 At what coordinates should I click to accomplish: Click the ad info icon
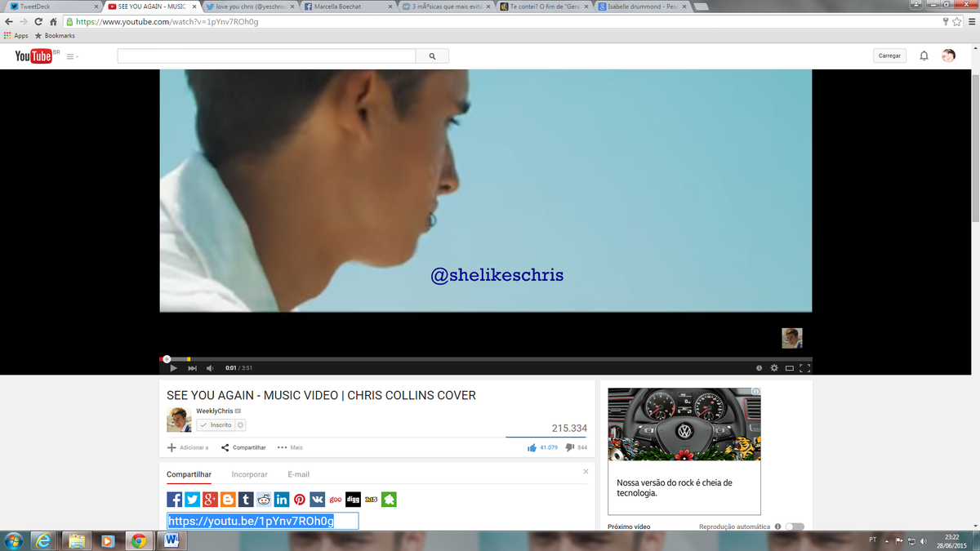756,392
